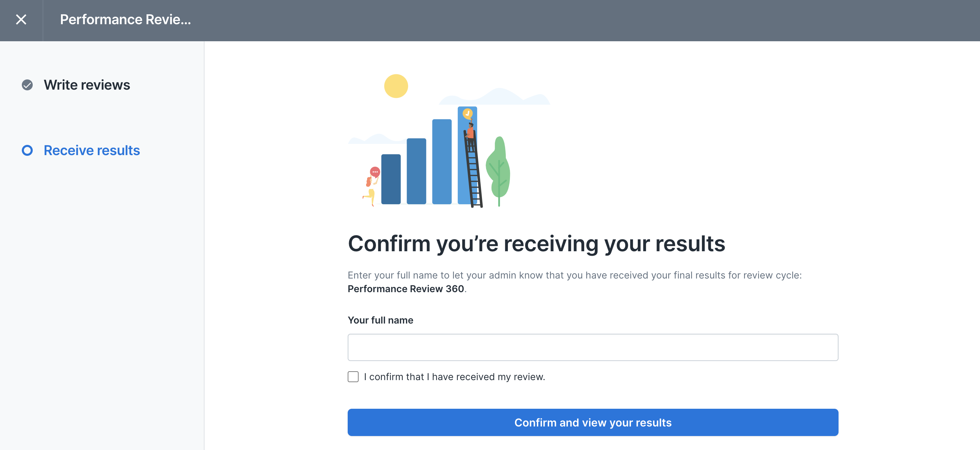Click the yellow sun in the illustration

(x=396, y=86)
